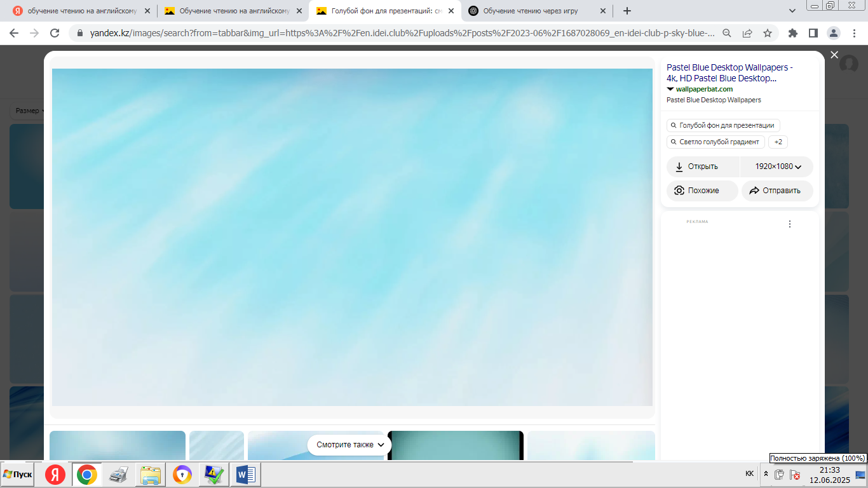
Task: Close the second tab with image icon
Action: [x=299, y=11]
